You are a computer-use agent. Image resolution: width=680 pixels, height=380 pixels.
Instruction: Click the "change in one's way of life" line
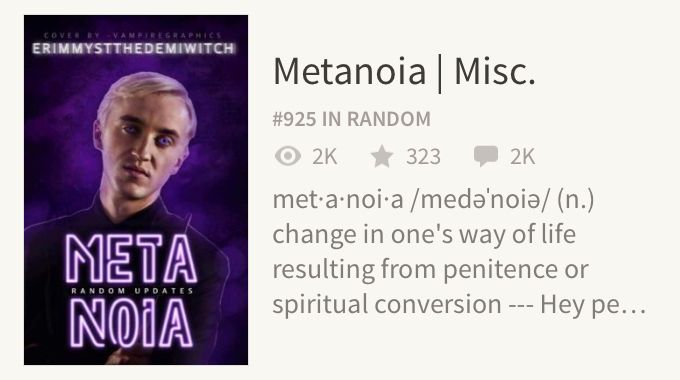424,234
